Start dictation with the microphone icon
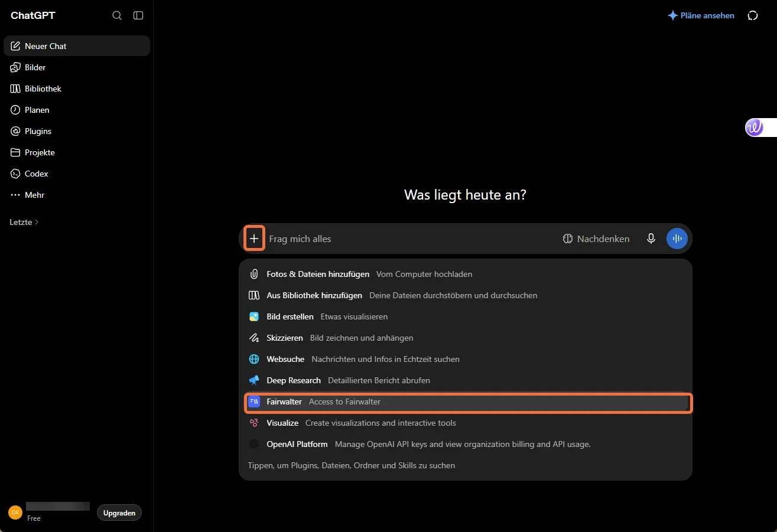777x532 pixels. click(651, 239)
